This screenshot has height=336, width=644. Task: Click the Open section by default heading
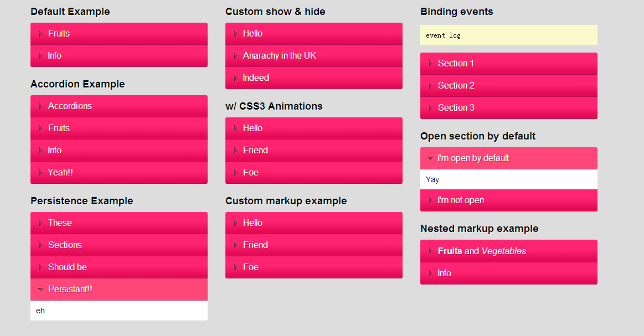tap(478, 136)
